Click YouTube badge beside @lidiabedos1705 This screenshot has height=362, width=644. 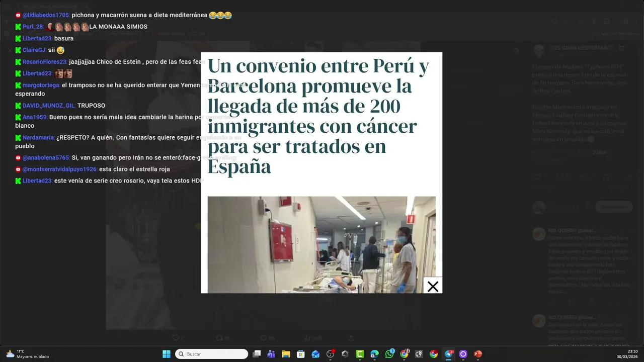point(18,15)
